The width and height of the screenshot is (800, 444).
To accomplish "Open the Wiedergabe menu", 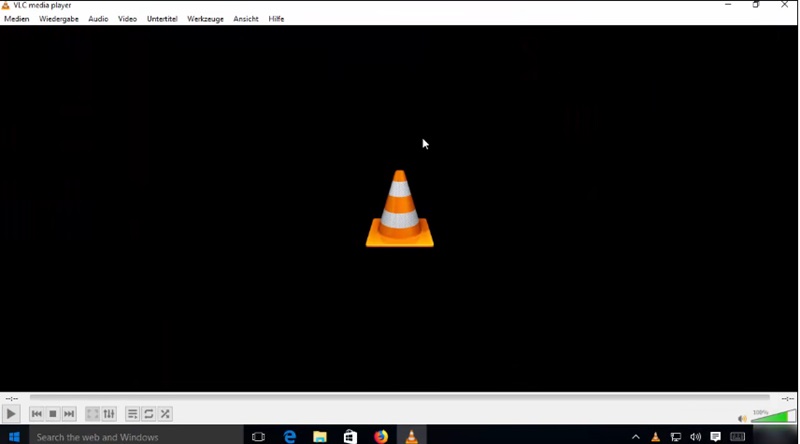I will 59,19.
